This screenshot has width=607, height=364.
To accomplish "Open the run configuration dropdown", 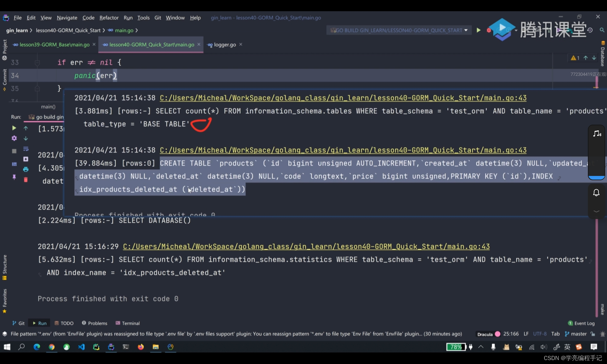I will [399, 30].
